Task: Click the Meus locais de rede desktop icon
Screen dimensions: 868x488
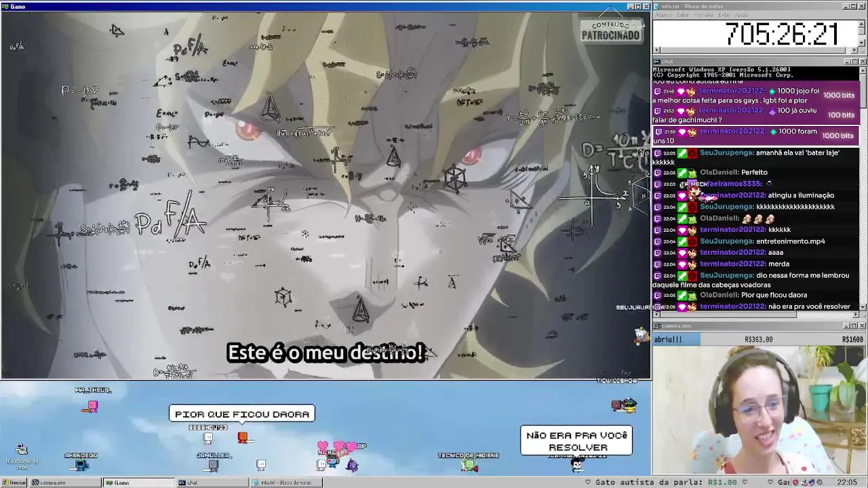Action: point(22,457)
